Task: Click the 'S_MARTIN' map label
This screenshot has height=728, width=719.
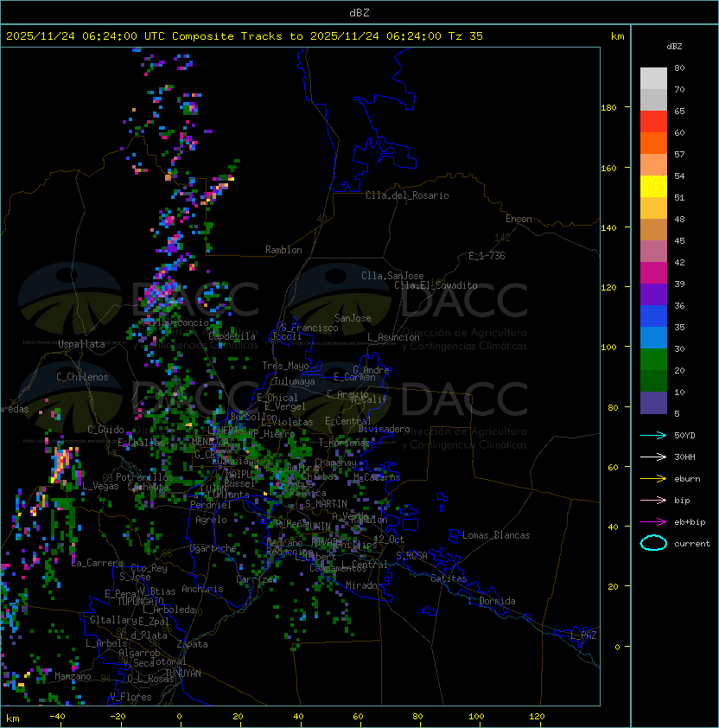Action: (x=326, y=504)
